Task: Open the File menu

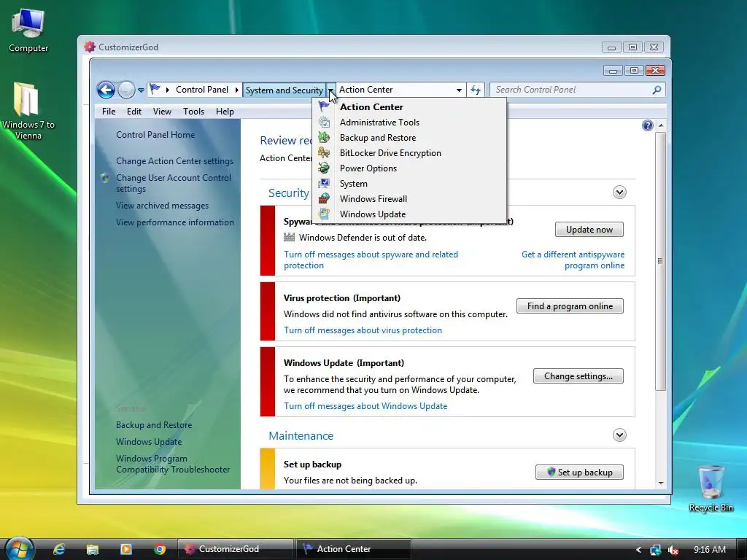Action: (x=109, y=112)
